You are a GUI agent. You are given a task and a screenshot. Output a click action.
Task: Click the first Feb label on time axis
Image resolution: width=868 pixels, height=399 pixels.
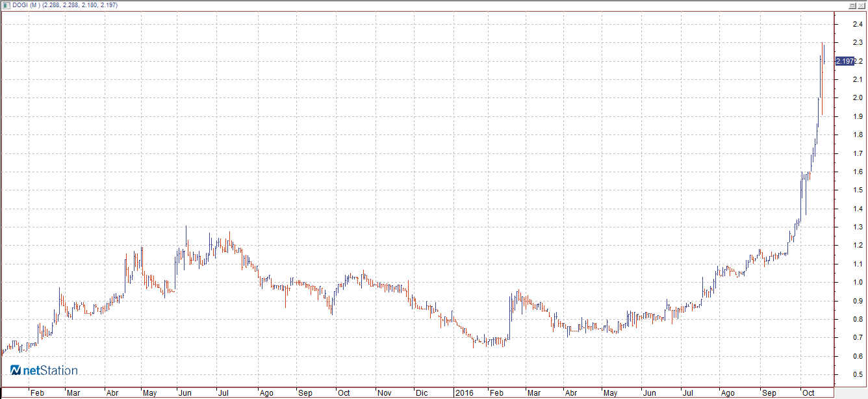(37, 393)
